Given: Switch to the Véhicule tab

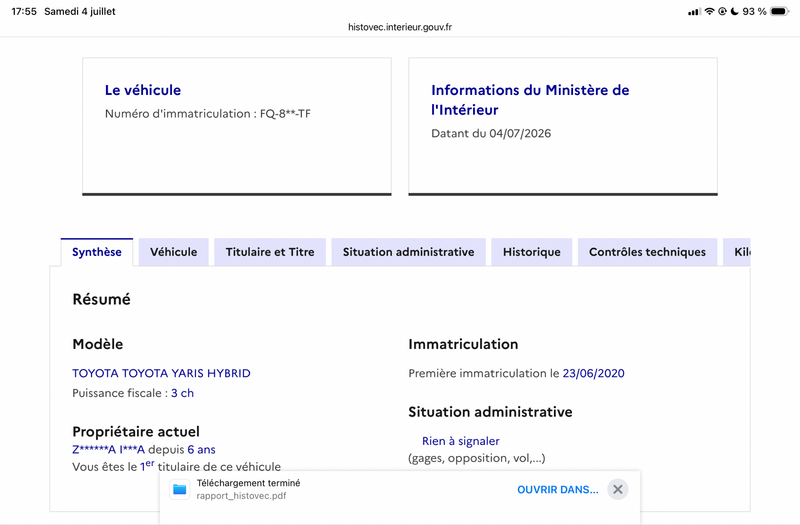Looking at the screenshot, I should coord(173,252).
